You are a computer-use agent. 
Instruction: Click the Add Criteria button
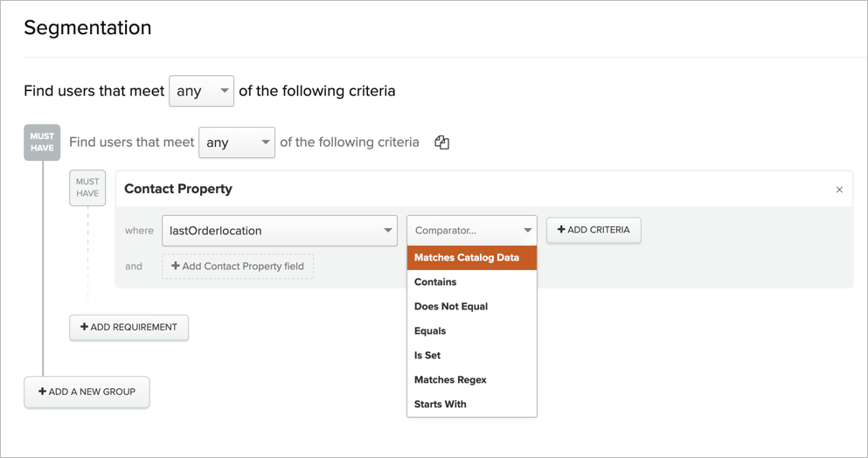click(x=594, y=230)
